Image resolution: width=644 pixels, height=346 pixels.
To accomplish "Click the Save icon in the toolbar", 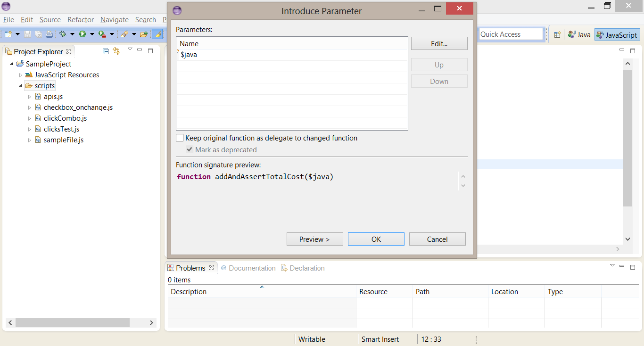I will coord(27,34).
